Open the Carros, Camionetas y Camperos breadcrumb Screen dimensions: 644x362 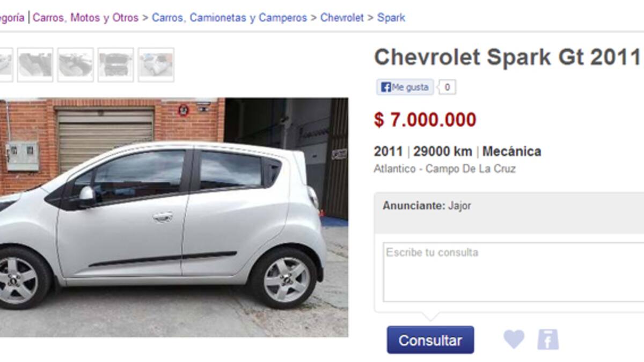(x=229, y=18)
